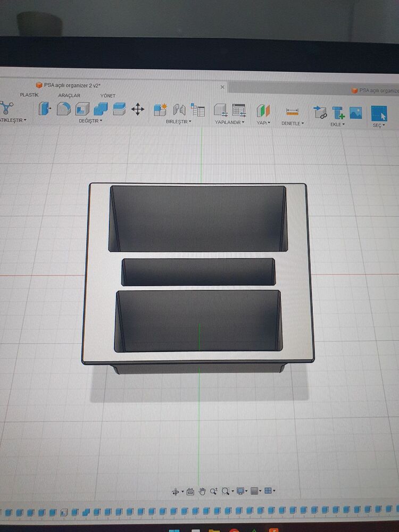Screen dimensions: 399x532
Task: Open Windows Start button on taskbar
Action: tap(174, 530)
